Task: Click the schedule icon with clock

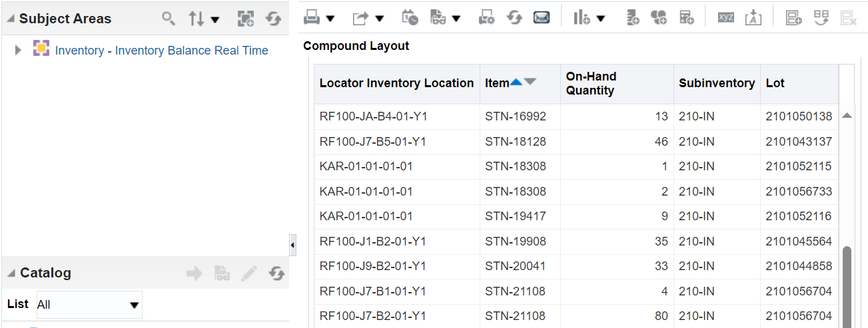Action: [x=410, y=18]
